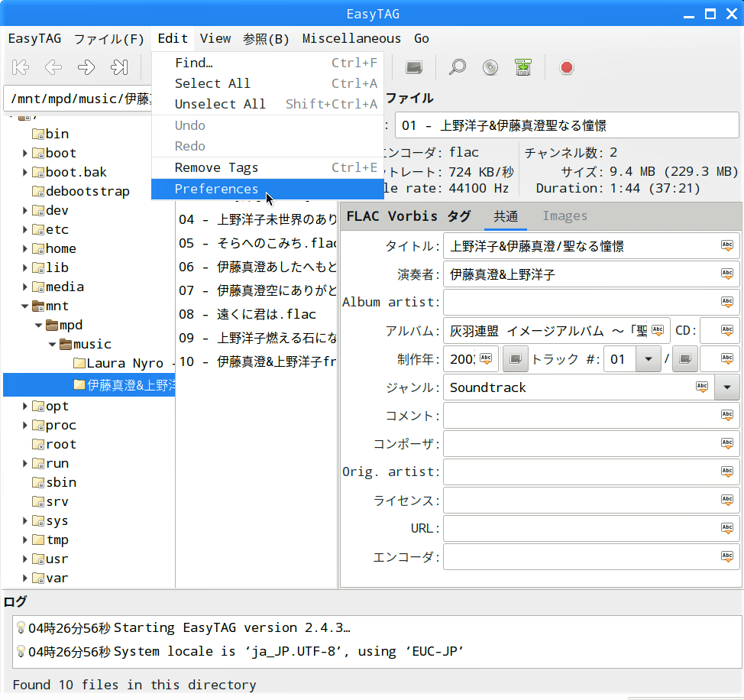Apply Album artist to selected files icon

(727, 302)
